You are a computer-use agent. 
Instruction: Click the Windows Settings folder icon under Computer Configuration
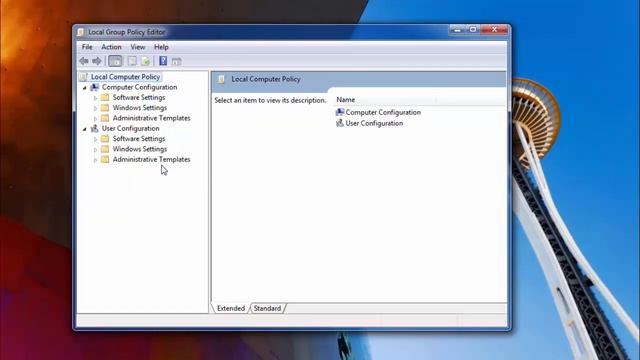(x=105, y=108)
